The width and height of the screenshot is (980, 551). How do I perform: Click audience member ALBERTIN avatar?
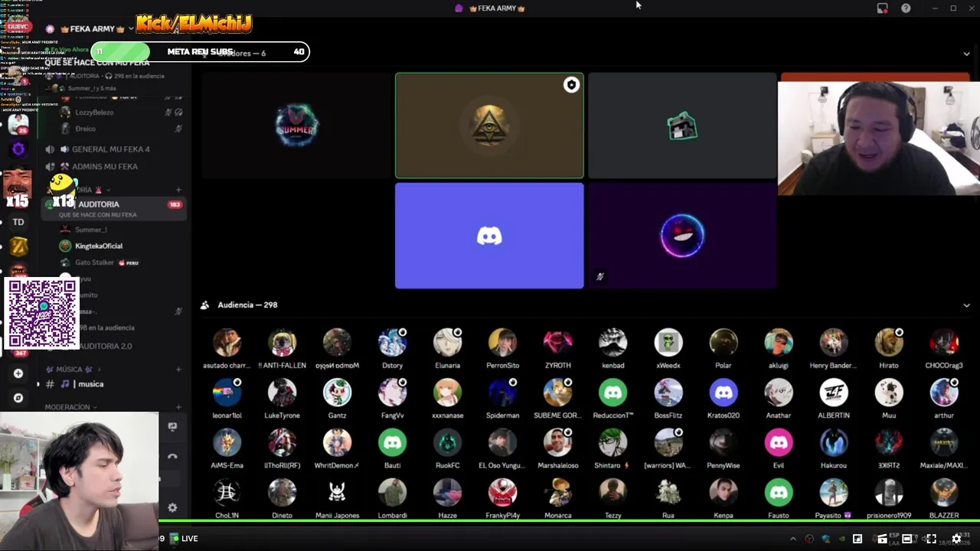[x=833, y=393]
